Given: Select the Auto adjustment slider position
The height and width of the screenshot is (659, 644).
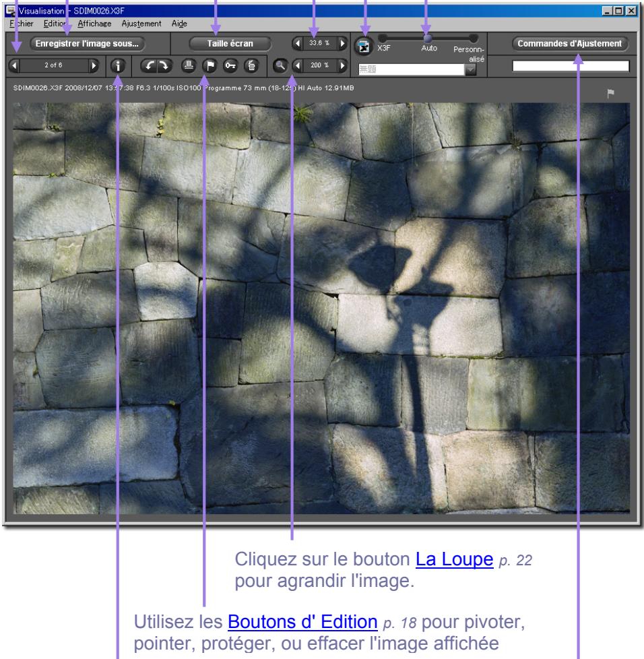Looking at the screenshot, I should (x=428, y=38).
